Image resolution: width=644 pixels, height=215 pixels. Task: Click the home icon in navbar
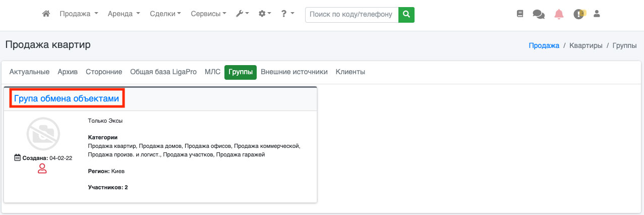coord(46,14)
